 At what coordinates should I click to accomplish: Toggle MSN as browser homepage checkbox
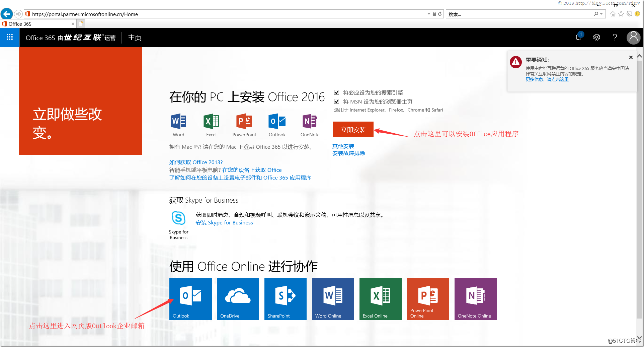[x=337, y=101]
